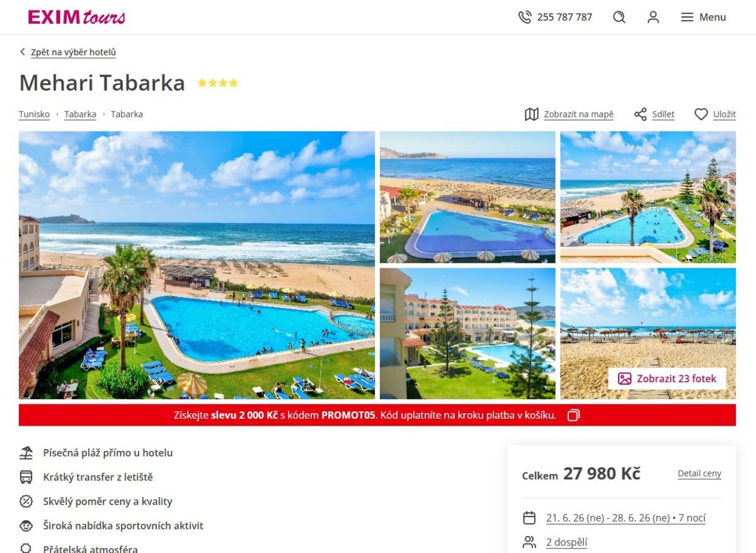Image resolution: width=756 pixels, height=553 pixels.
Task: Open Tunisko breadcrumb link
Action: (x=34, y=114)
